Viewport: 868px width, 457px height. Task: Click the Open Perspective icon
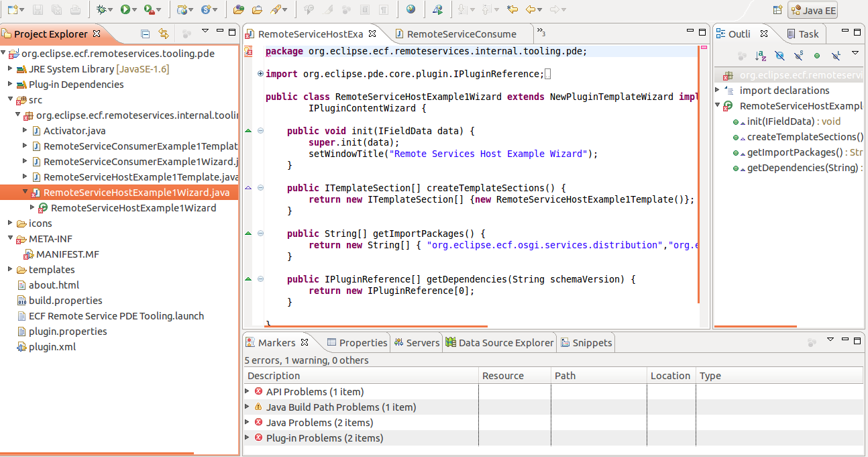(x=777, y=10)
